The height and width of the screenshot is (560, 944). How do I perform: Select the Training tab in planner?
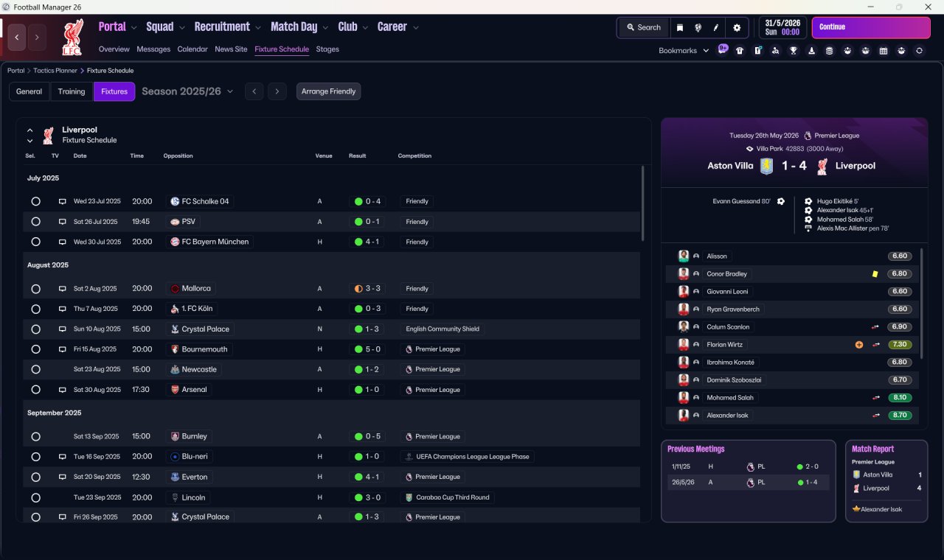(x=72, y=91)
